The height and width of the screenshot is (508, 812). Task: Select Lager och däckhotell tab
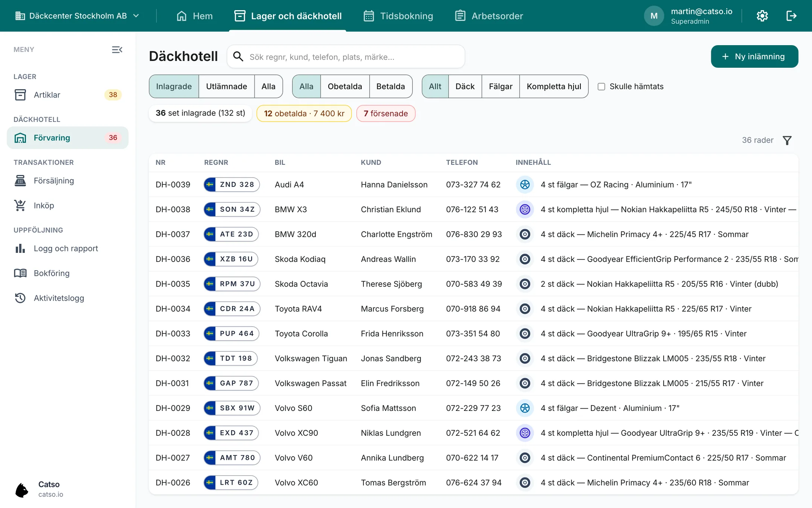coord(288,16)
